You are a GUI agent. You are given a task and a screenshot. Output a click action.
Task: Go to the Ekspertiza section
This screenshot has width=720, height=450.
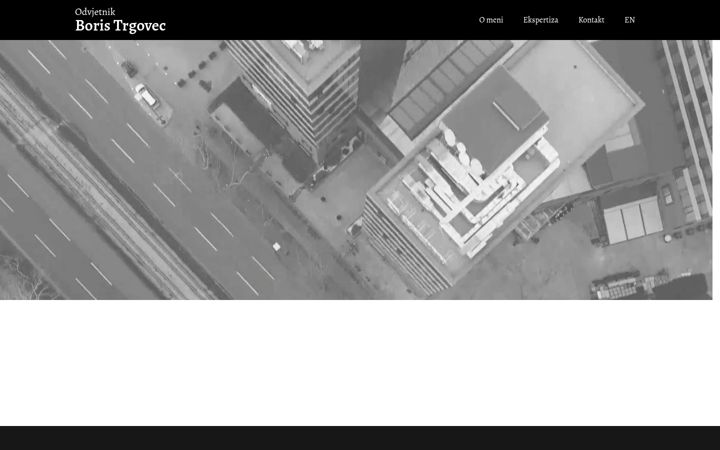[540, 20]
